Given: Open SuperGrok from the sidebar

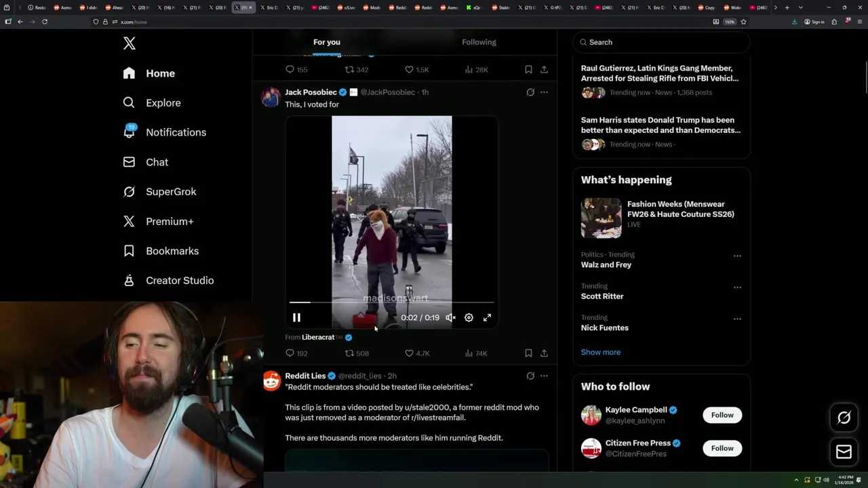Looking at the screenshot, I should [159, 192].
